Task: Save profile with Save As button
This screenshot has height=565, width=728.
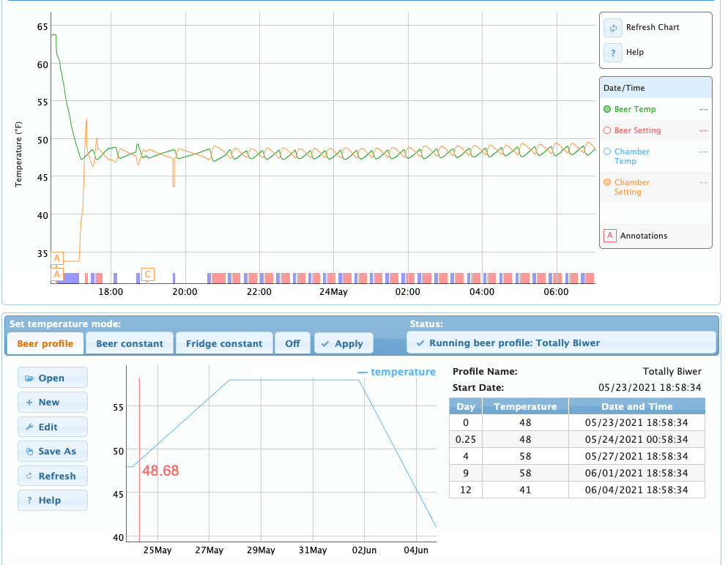Action: pyautogui.click(x=53, y=452)
